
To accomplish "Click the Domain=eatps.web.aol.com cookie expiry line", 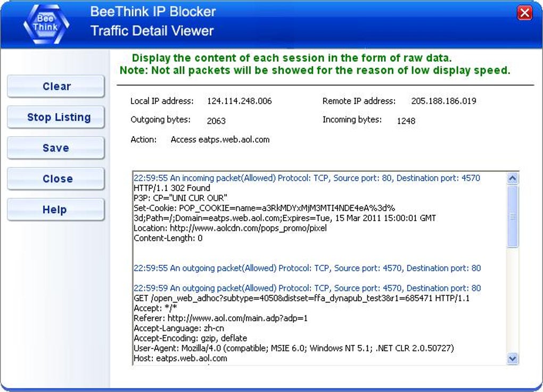I will point(285,218).
